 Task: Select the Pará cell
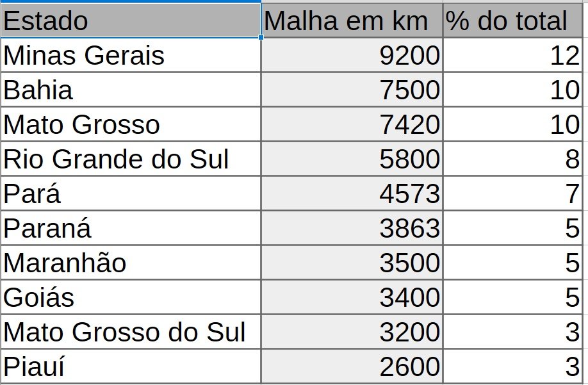131,193
